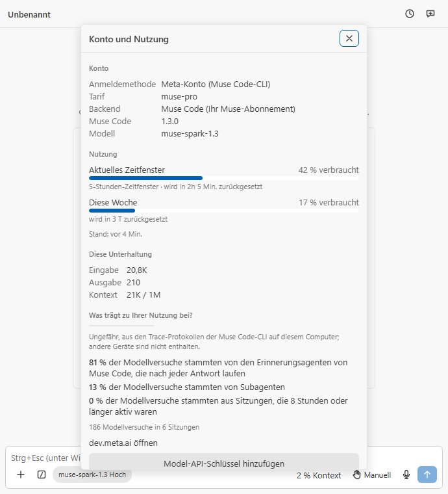Viewport: 448px width, 494px height.
Task: Click the send arrow button
Action: (x=427, y=474)
